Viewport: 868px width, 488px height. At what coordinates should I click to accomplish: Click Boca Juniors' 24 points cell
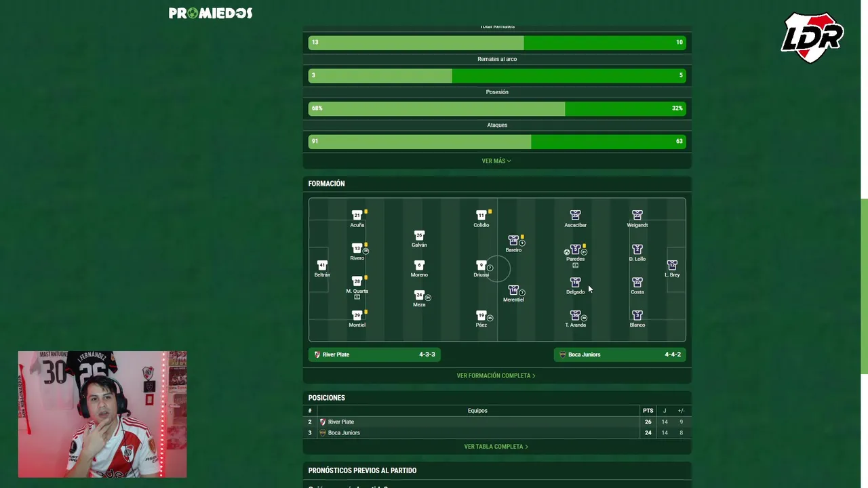click(x=648, y=432)
